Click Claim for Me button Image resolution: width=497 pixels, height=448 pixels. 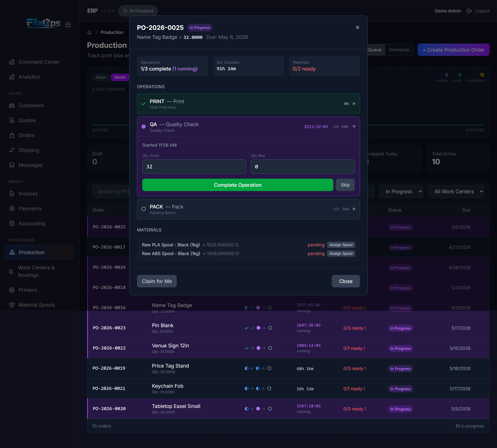pyautogui.click(x=157, y=281)
